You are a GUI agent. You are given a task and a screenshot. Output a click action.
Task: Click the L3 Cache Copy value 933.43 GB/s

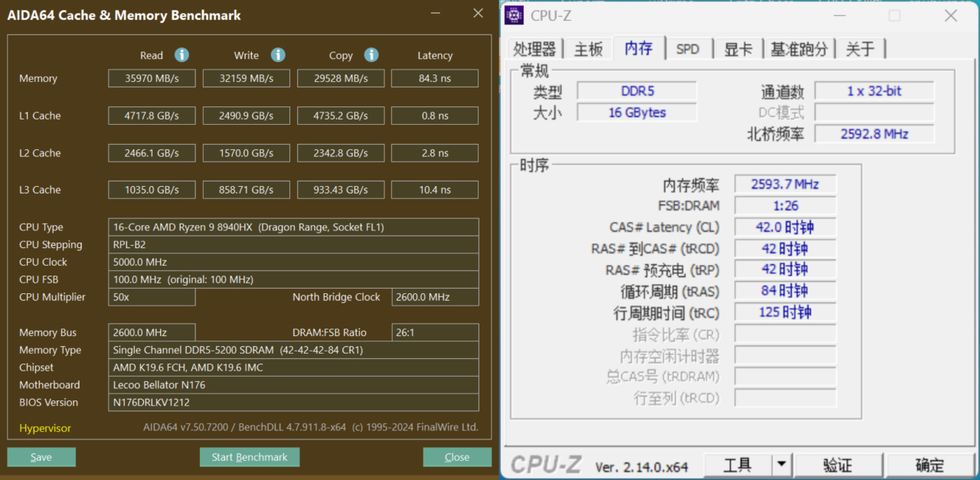click(341, 190)
